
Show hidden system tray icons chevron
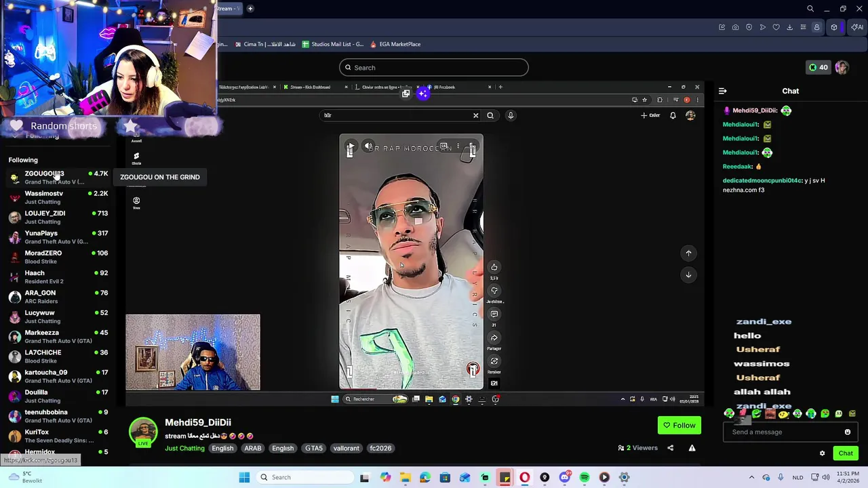tap(751, 477)
